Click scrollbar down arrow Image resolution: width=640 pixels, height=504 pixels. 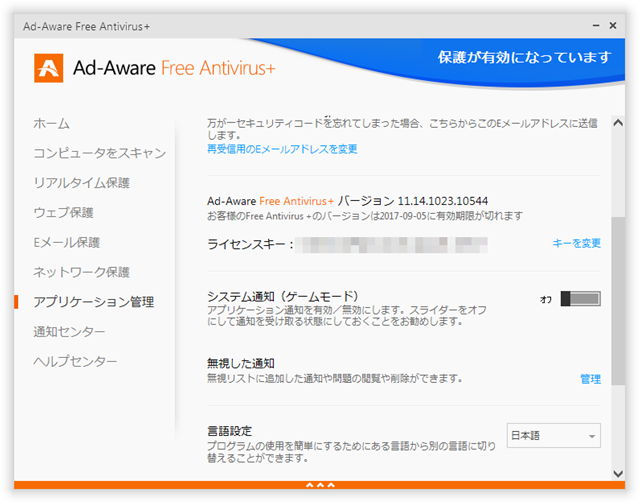click(x=618, y=473)
